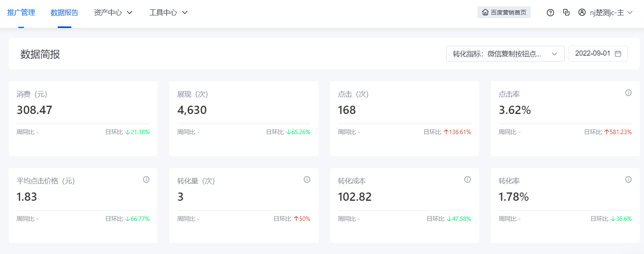Viewport: 644px width, 254px height.
Task: Click the 转化量 value 3
Action: pos(180,197)
